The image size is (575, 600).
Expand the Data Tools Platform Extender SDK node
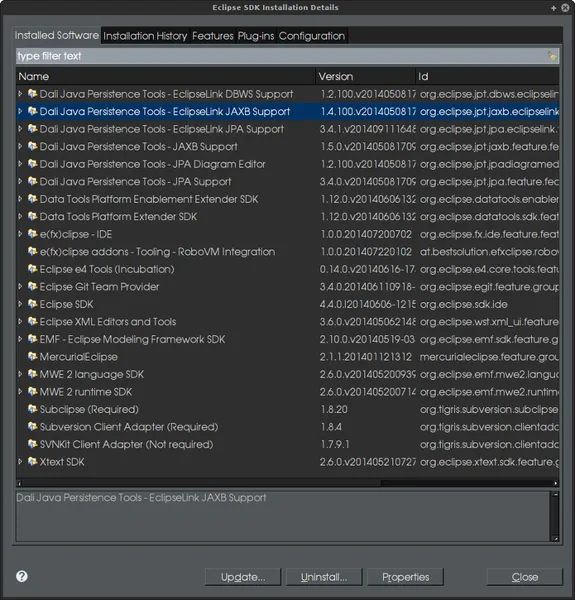pyautogui.click(x=20, y=216)
